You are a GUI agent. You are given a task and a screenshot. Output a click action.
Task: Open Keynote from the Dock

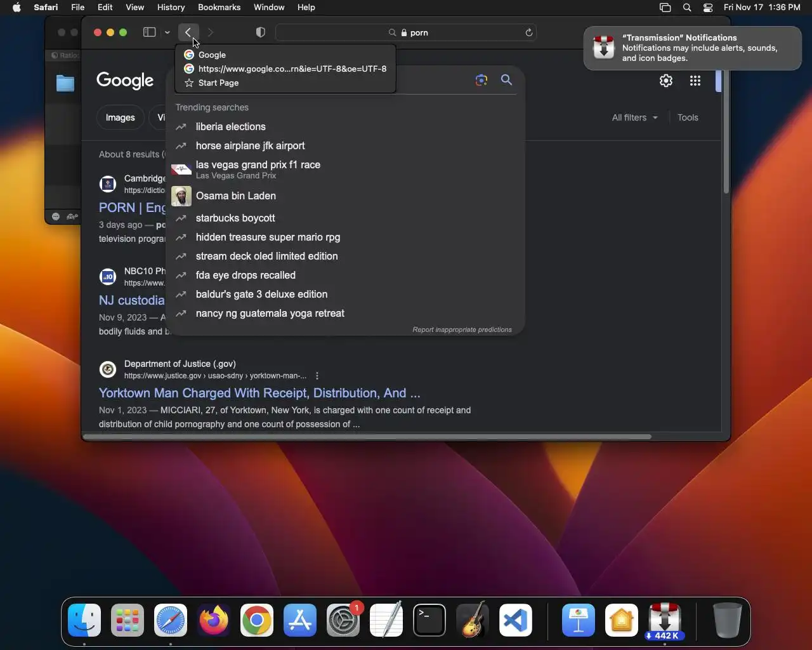579,620
